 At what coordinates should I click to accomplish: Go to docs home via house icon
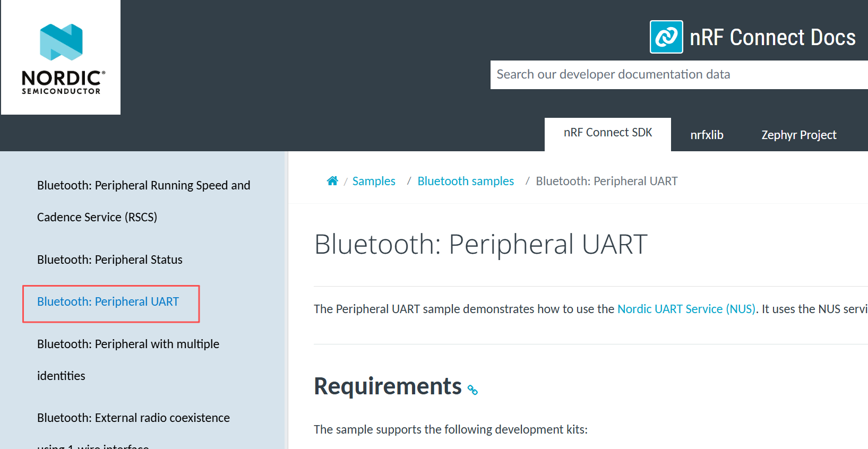pos(332,181)
